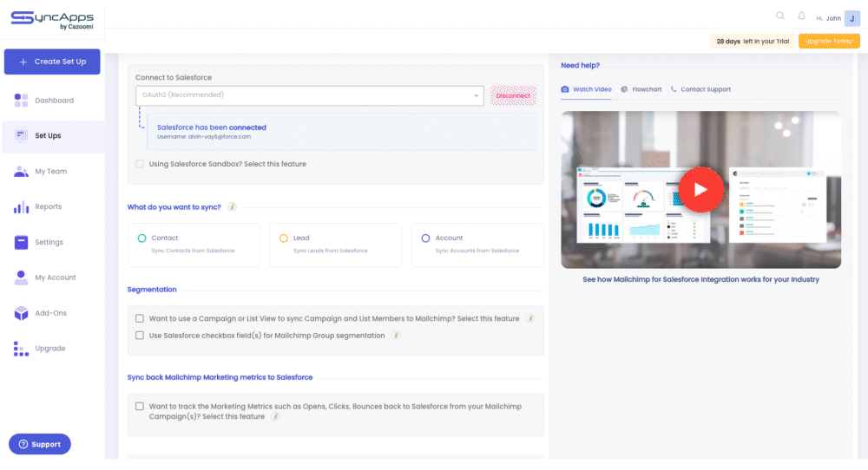Click info icon after Mailchimp Group segmentation option
Image resolution: width=868 pixels, height=470 pixels.
tap(396, 336)
